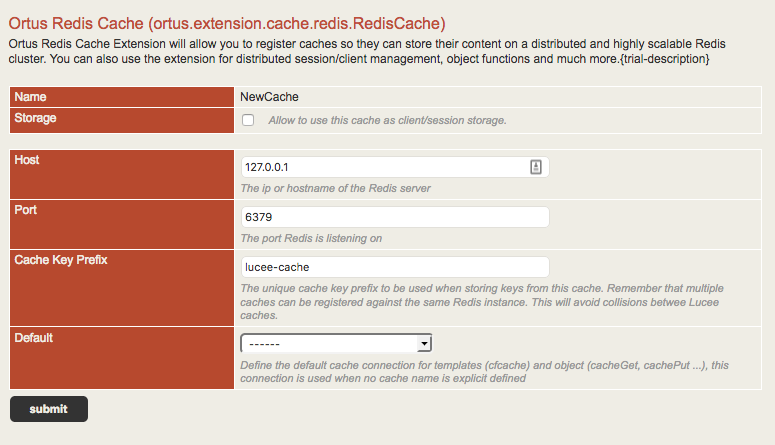Click the Name row header cell
The width and height of the screenshot is (775, 445).
(x=121, y=97)
